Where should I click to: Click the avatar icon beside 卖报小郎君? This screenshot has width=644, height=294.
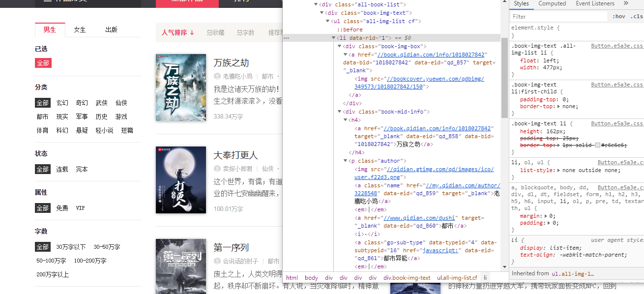click(x=217, y=169)
